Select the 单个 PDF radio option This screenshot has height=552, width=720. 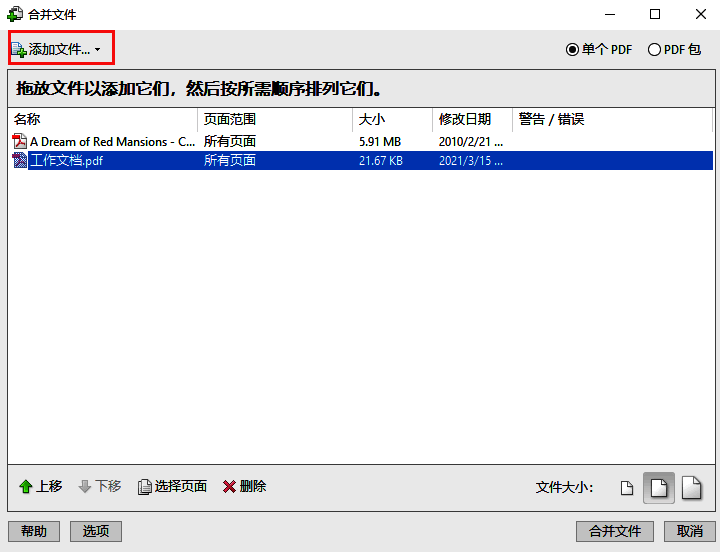[599, 50]
